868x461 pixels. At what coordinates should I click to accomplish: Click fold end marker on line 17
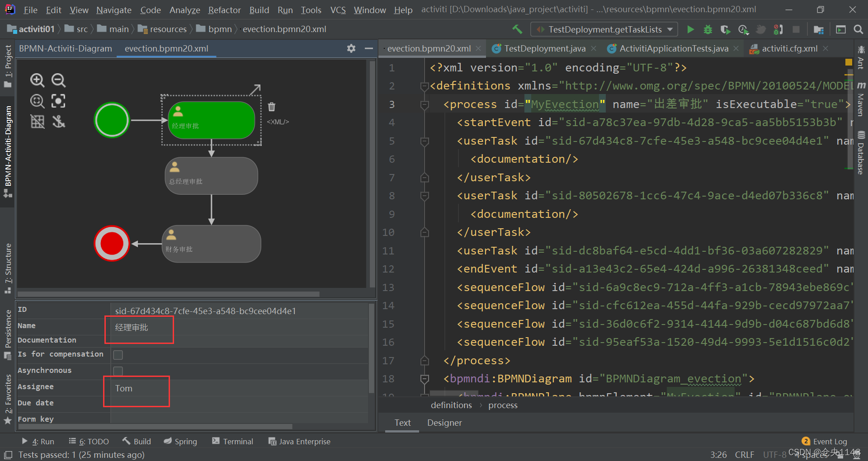coord(425,361)
